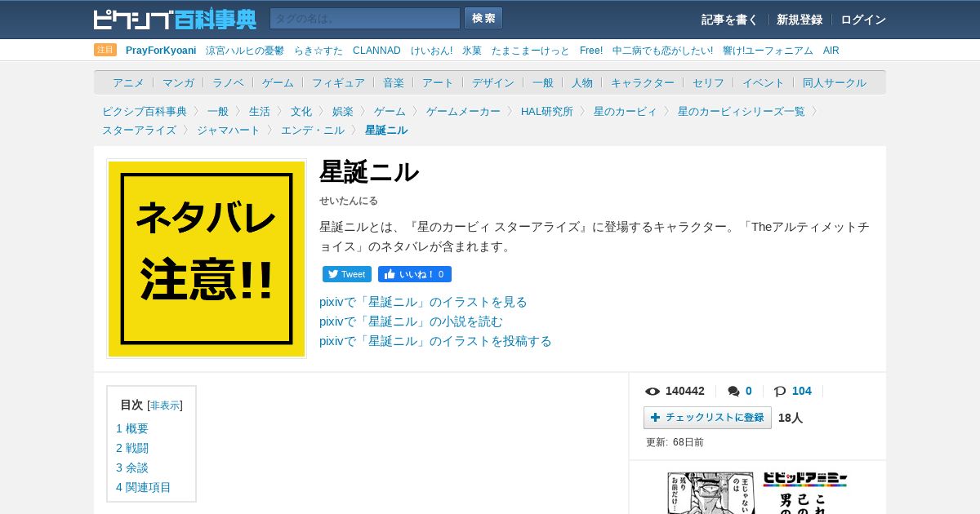980x514 pixels.
Task: Select the ゲーム category tab
Action: 278,82
